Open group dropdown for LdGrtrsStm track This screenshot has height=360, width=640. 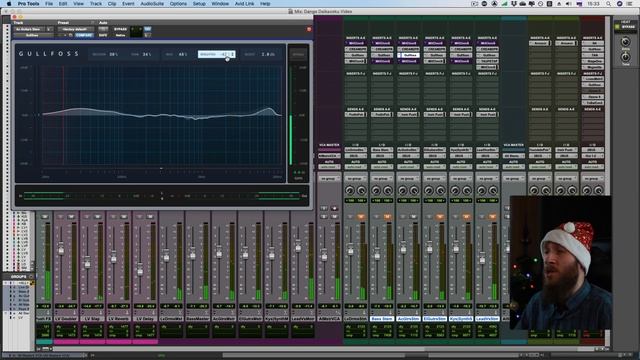(x=356, y=179)
